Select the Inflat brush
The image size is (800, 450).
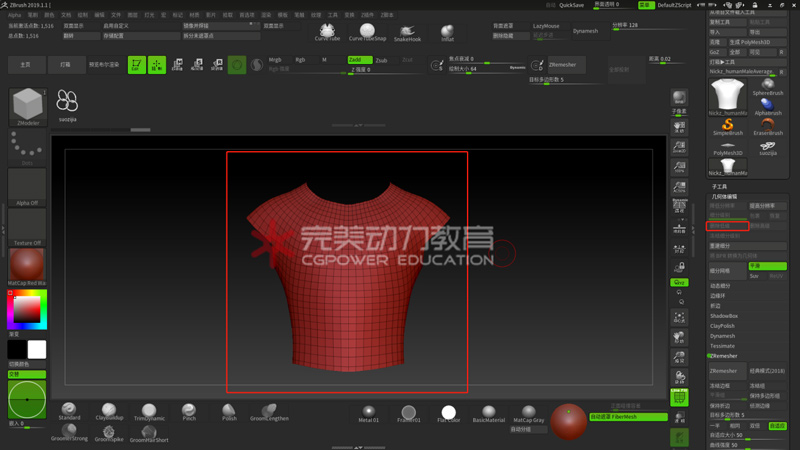click(x=447, y=32)
